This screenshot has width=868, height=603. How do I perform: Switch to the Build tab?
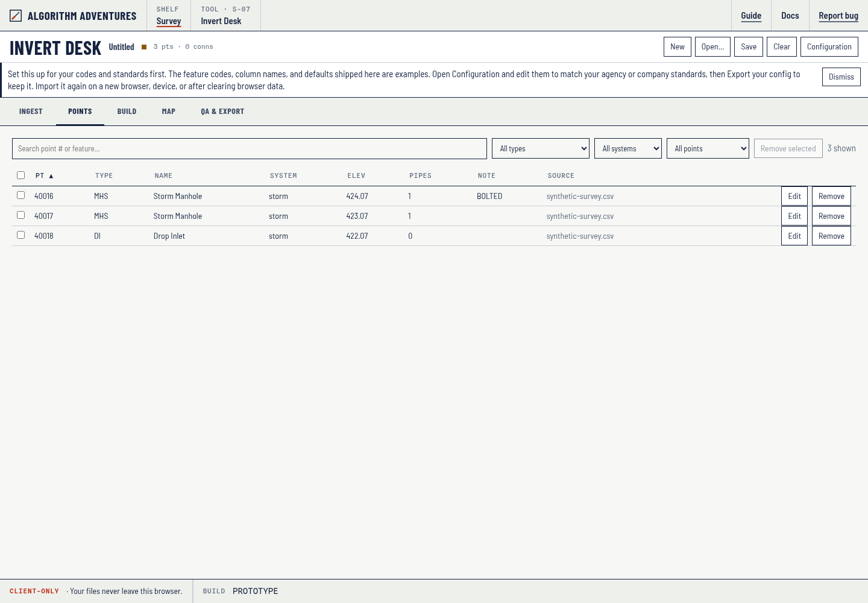pyautogui.click(x=127, y=112)
